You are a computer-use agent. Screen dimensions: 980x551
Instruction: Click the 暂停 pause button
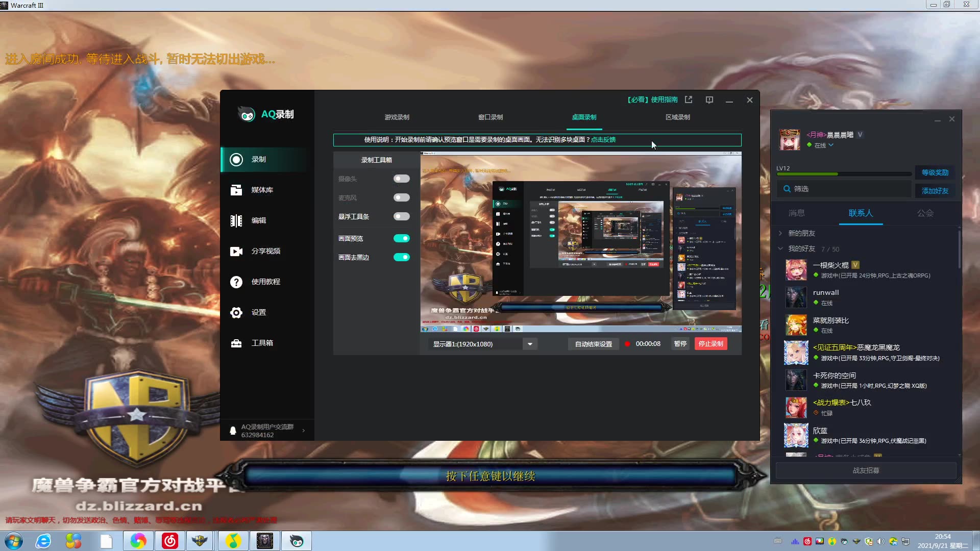click(x=680, y=344)
